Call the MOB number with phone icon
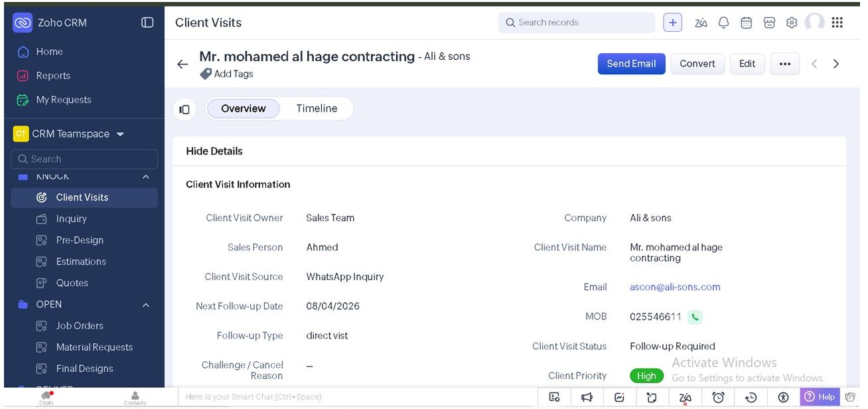 695,317
